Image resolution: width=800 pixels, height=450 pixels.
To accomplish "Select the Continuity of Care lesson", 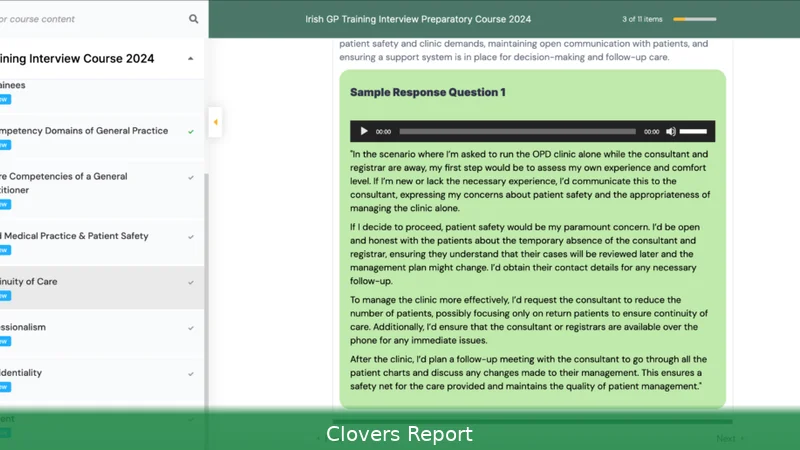I will 102,287.
